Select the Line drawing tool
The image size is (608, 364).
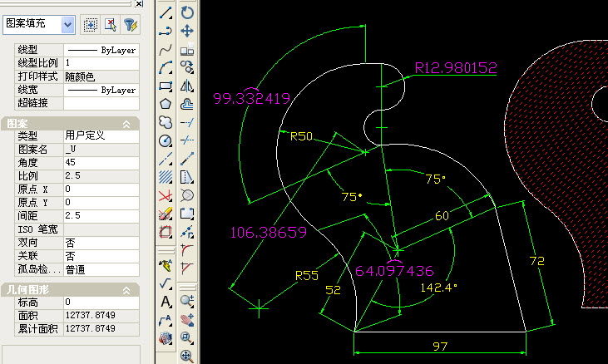coord(166,12)
